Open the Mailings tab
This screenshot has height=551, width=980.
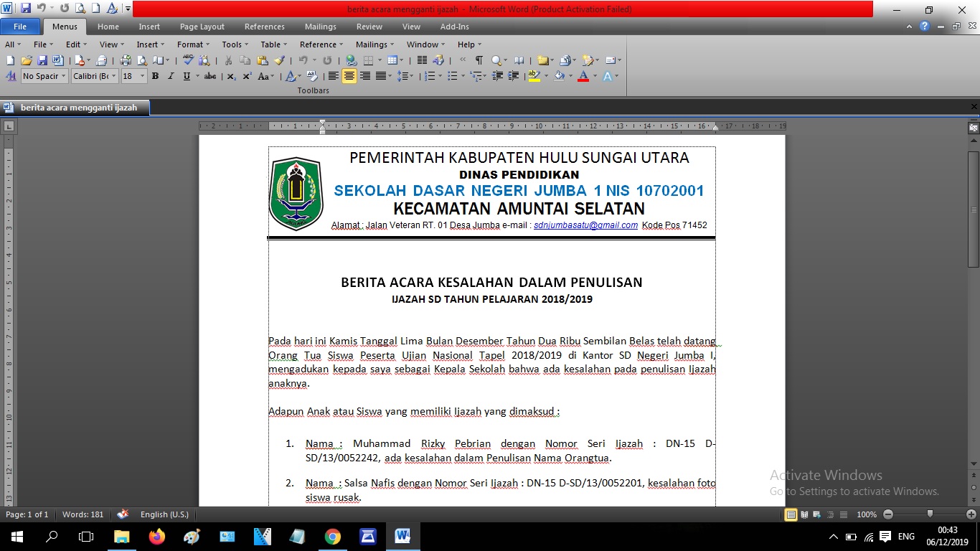[x=321, y=27]
